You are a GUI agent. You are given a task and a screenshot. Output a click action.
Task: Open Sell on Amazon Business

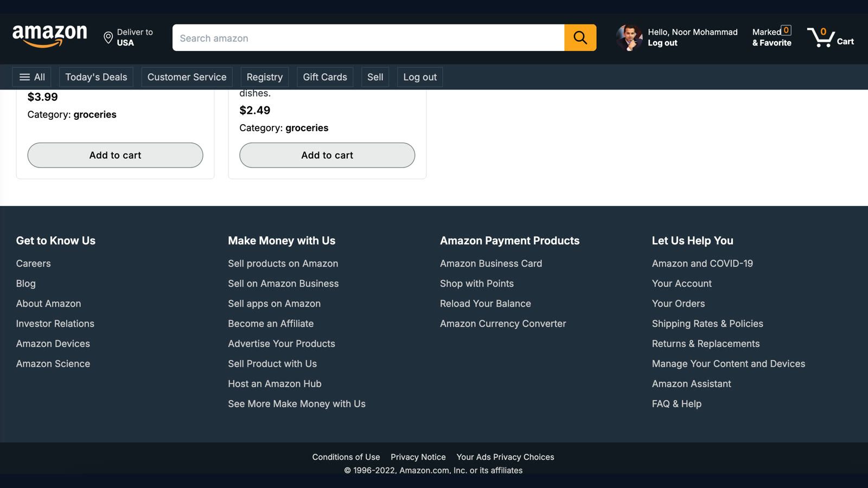(283, 284)
